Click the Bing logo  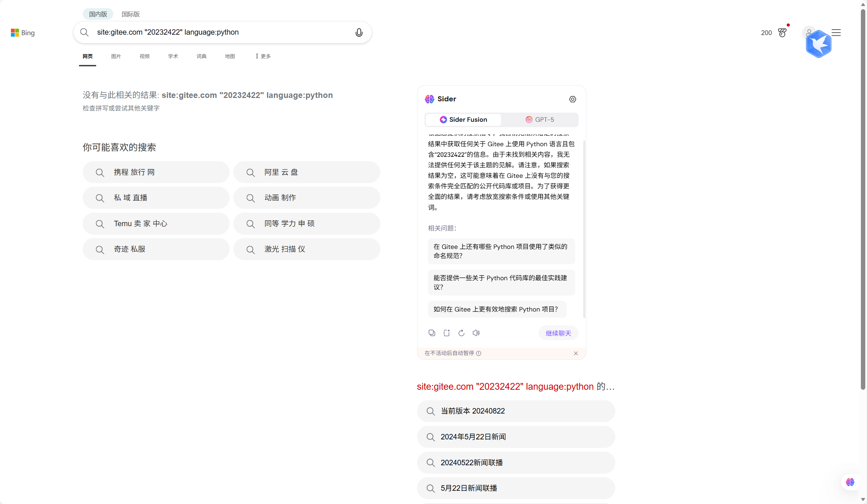(x=23, y=33)
